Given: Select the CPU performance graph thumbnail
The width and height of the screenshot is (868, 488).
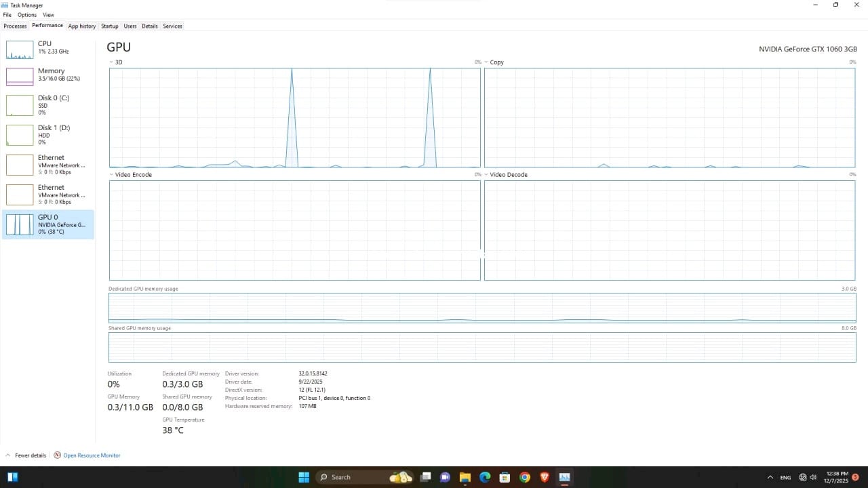Looking at the screenshot, I should (x=20, y=50).
